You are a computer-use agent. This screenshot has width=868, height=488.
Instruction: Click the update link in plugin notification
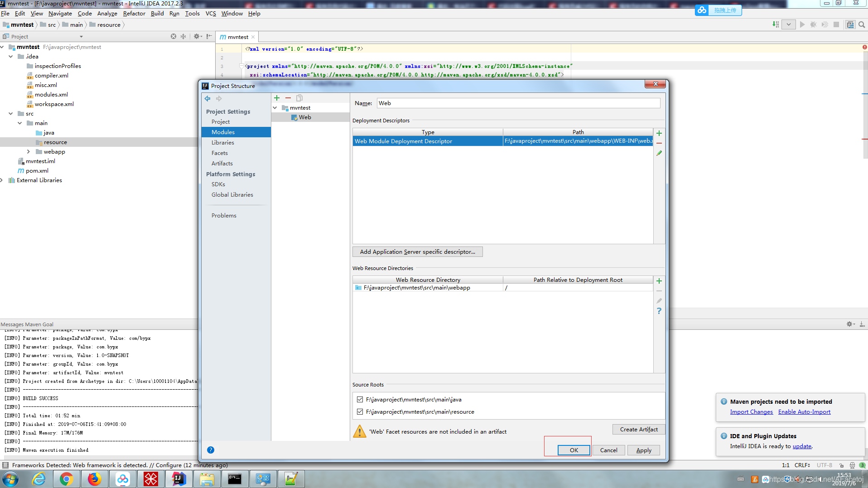click(x=802, y=446)
